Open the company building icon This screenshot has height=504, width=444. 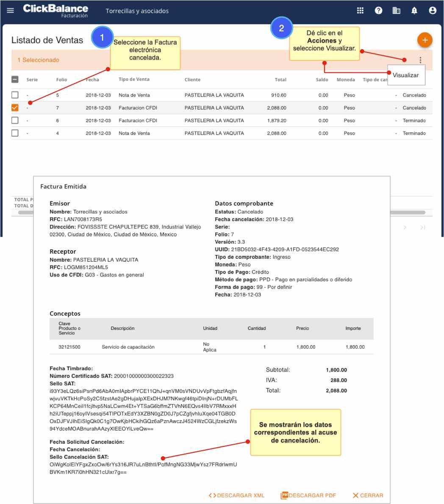point(396,11)
